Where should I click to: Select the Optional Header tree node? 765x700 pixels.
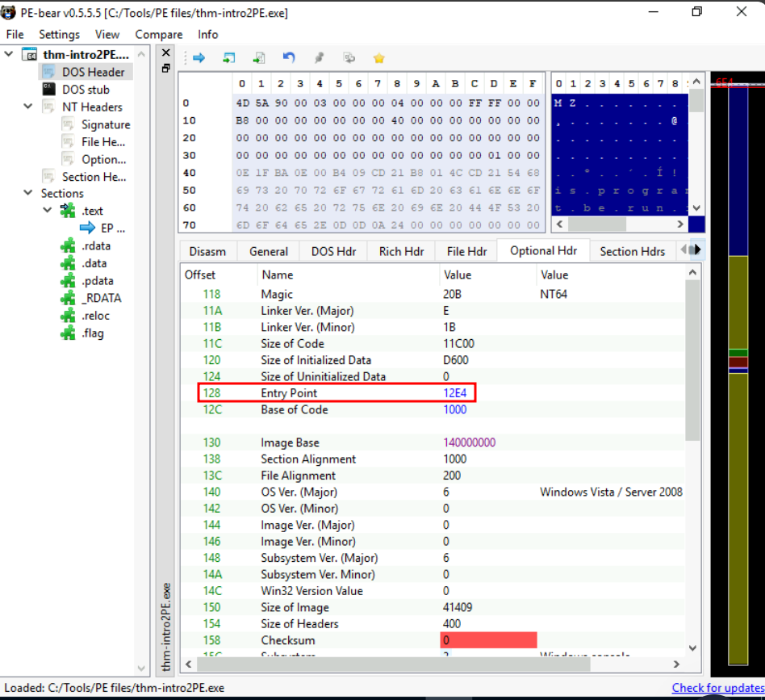(x=103, y=160)
